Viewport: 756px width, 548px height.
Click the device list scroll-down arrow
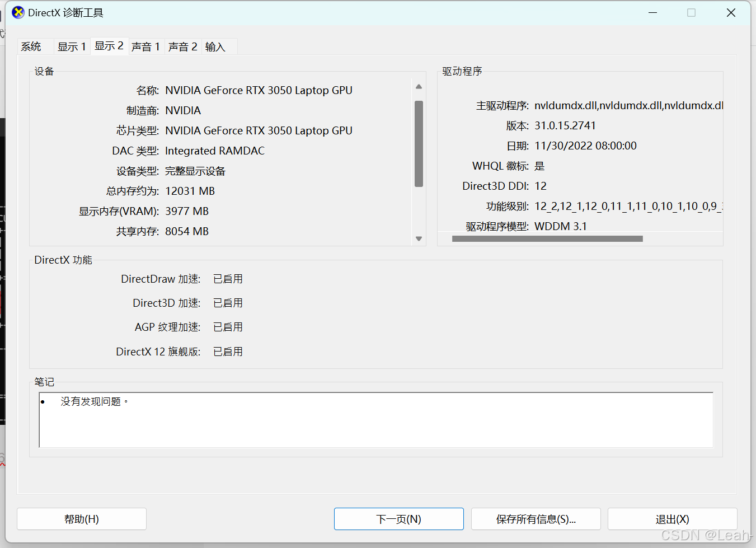pos(419,238)
